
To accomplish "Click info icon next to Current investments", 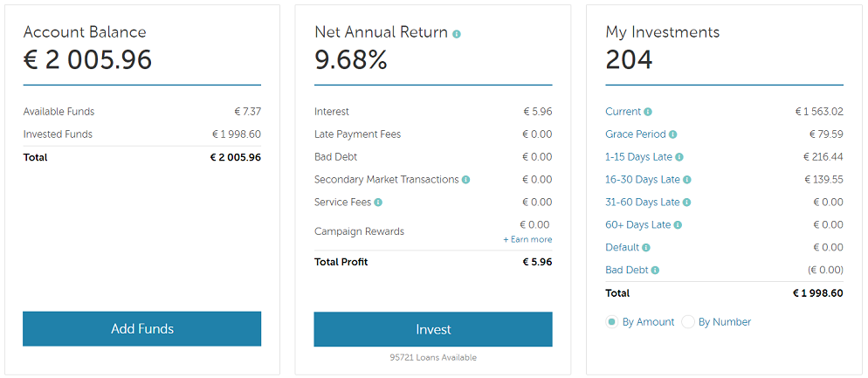I will tap(648, 112).
